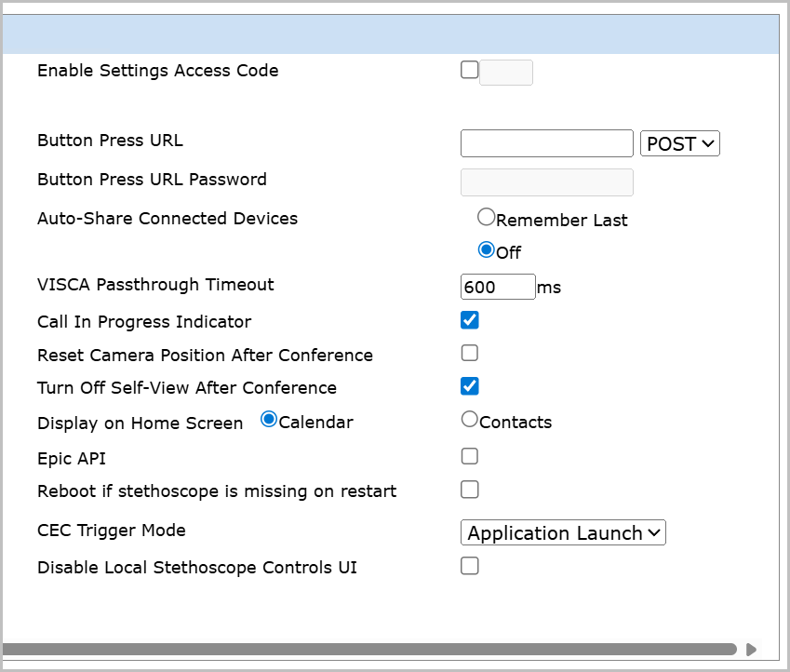
Task: Open the CEC Trigger Mode dropdown
Action: [563, 532]
